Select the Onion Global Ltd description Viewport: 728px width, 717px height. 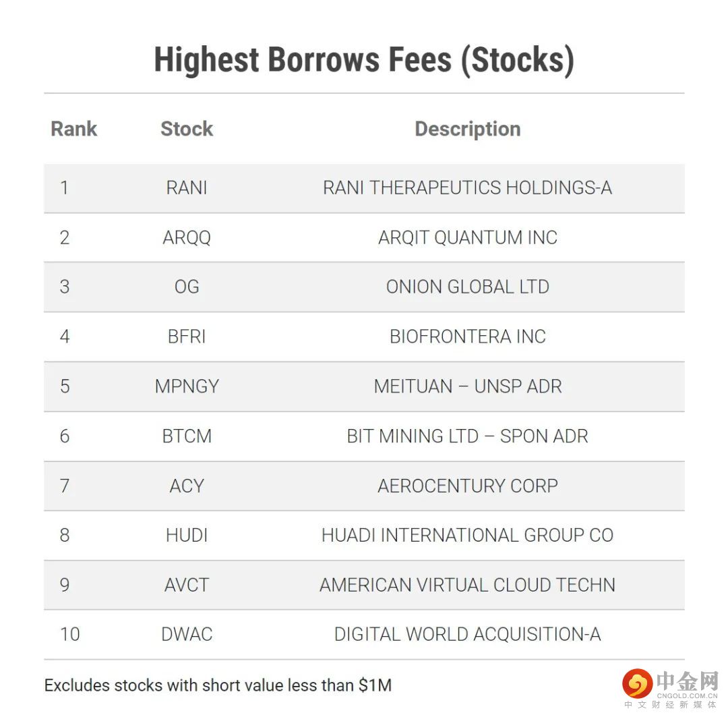click(467, 287)
